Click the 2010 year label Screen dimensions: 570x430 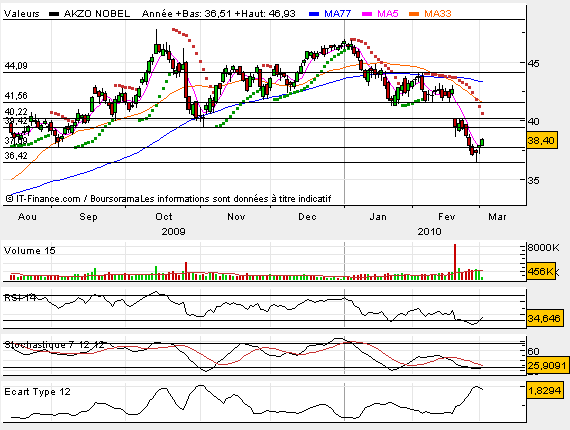pyautogui.click(x=429, y=232)
